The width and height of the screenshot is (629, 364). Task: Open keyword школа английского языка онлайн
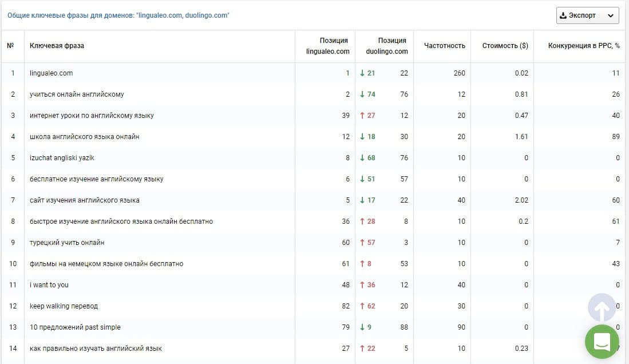[x=85, y=136]
